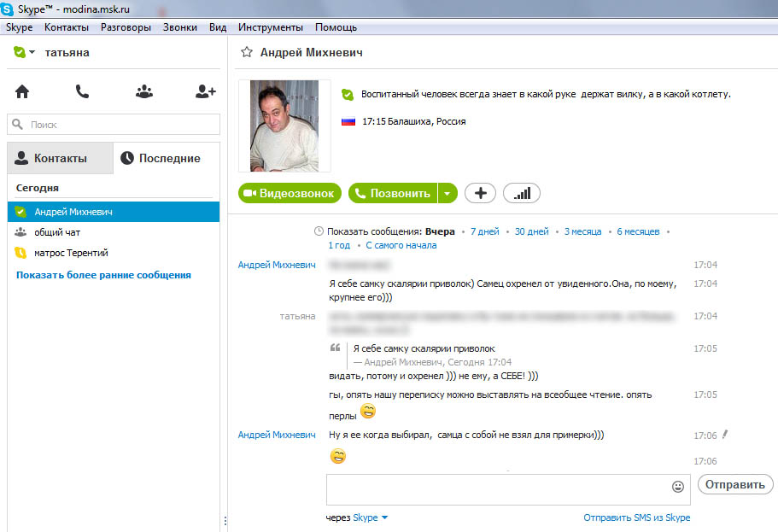This screenshot has height=532, width=778.
Task: Click the 17:15 Балашиха, Россия location text
Action: click(x=414, y=121)
